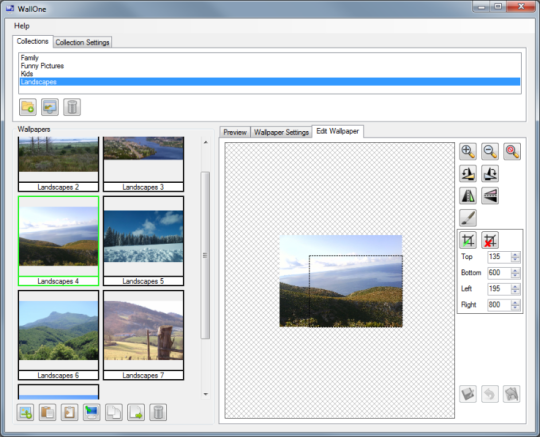Click the export wallpaper green arrow icon
The width and height of the screenshot is (540, 437).
136,412
